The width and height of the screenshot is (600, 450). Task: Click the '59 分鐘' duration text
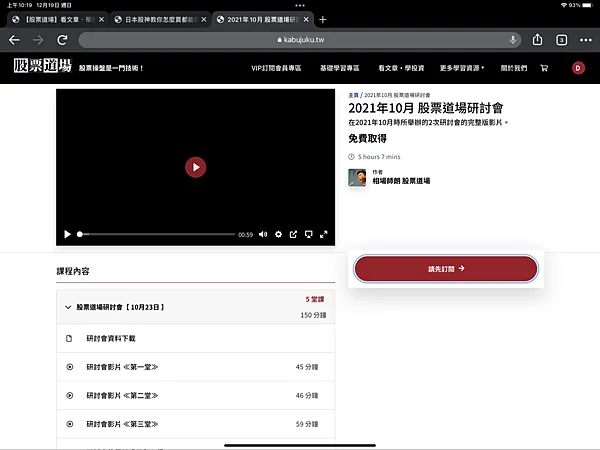click(x=307, y=424)
